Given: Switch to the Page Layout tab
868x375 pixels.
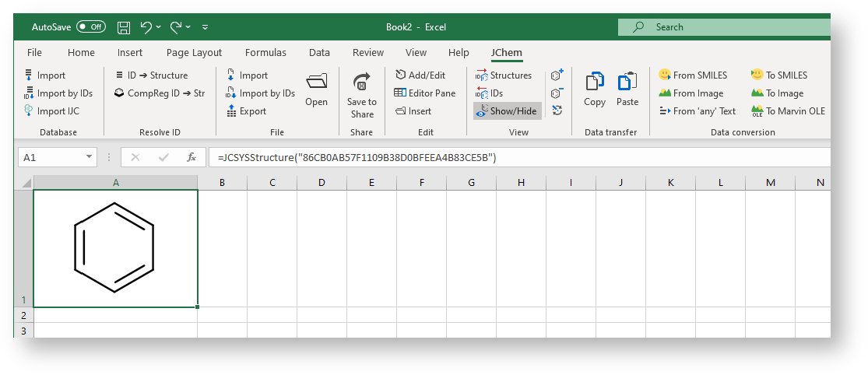Looking at the screenshot, I should click(194, 53).
